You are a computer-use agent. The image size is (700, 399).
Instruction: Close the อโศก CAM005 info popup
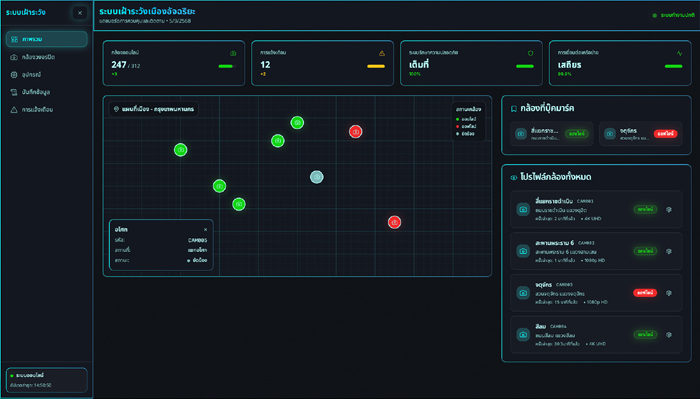pyautogui.click(x=205, y=229)
